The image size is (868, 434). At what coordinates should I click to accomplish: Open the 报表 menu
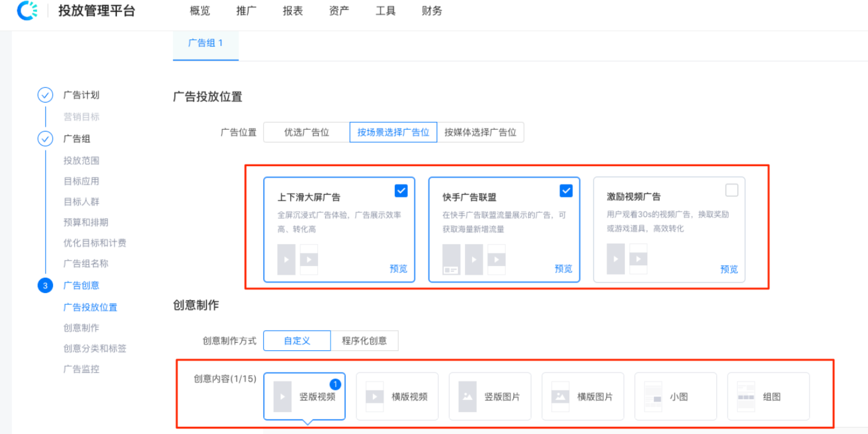coord(292,10)
